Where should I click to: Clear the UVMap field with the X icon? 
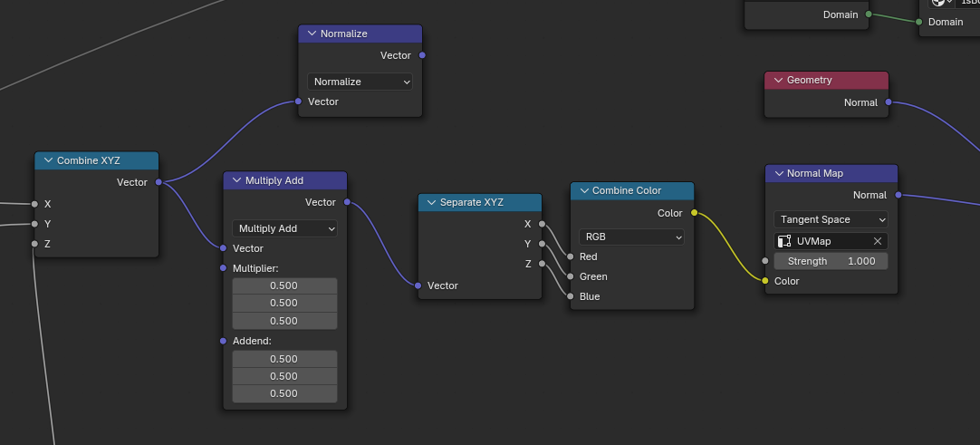tap(877, 241)
